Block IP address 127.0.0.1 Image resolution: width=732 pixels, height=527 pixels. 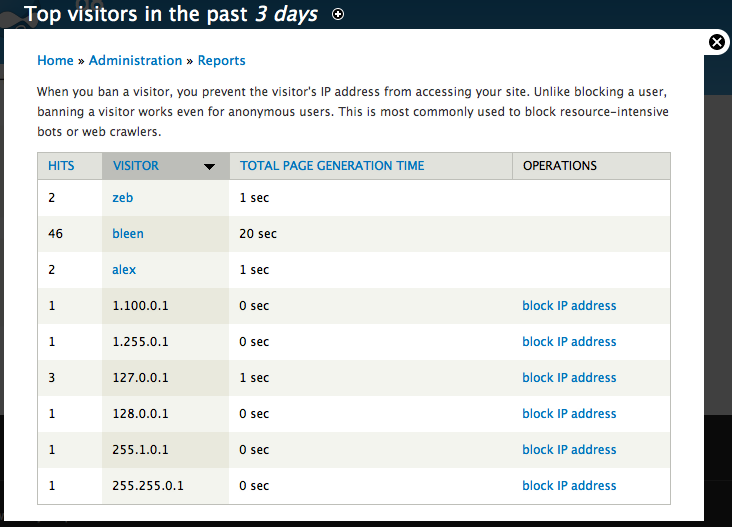[x=569, y=378]
